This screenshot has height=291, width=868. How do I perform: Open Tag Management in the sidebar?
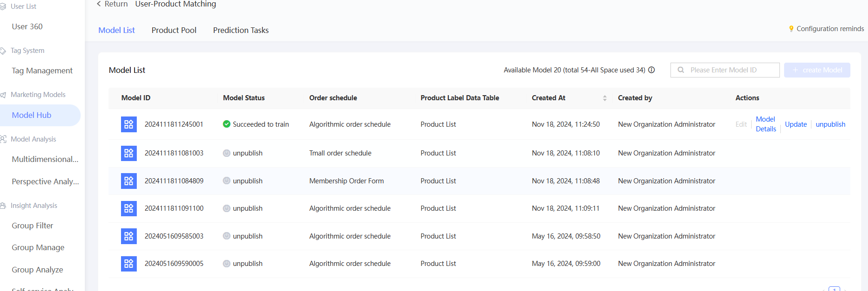[42, 71]
